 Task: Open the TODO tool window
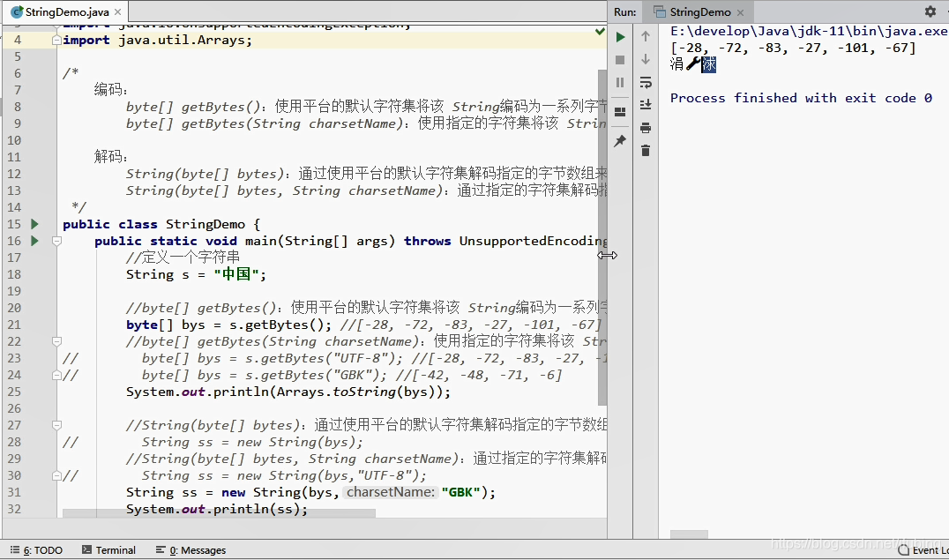pyautogui.click(x=36, y=549)
